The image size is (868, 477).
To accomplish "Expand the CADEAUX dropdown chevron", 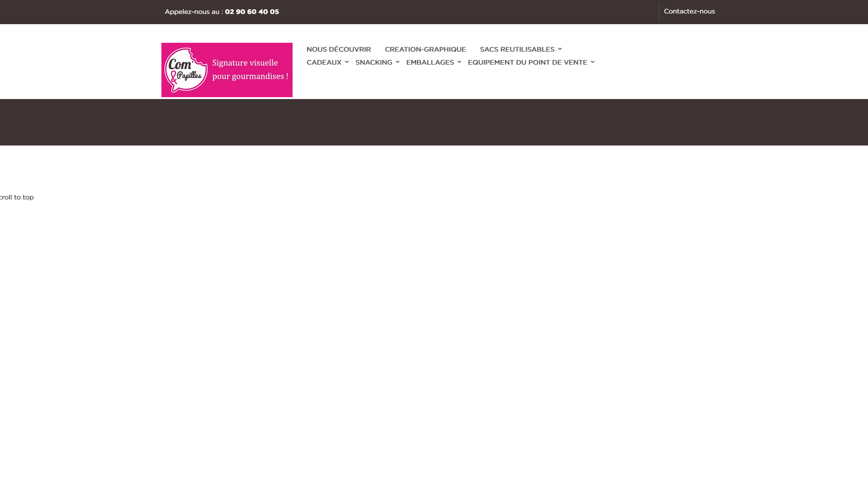I will [347, 62].
